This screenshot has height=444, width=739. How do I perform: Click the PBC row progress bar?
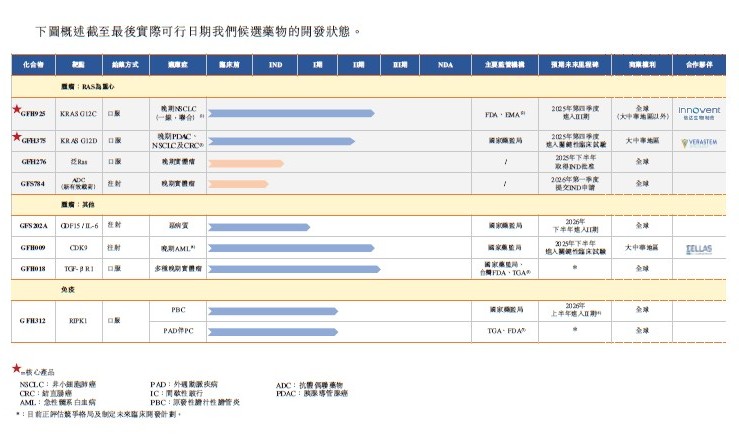(273, 311)
